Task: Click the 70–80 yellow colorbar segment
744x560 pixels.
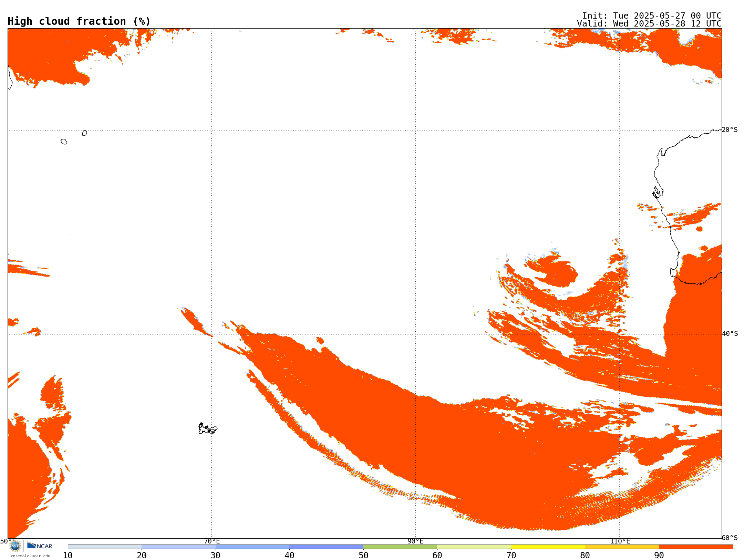Action: click(548, 547)
